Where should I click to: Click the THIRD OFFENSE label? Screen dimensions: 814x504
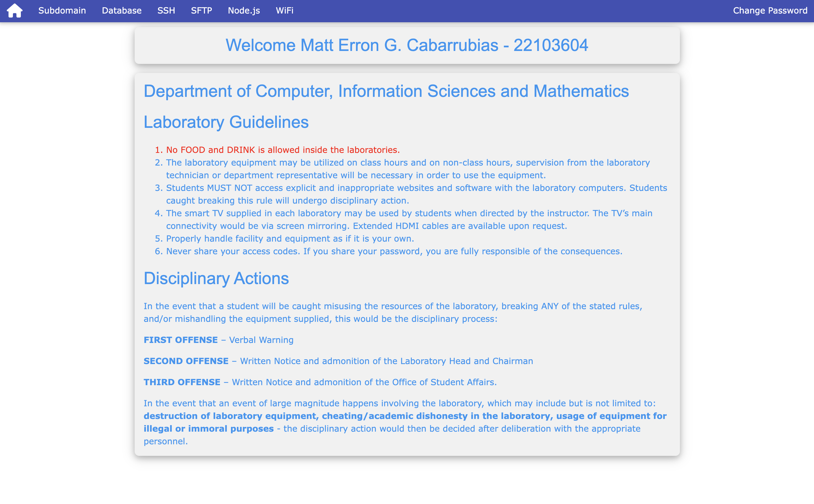[182, 382]
